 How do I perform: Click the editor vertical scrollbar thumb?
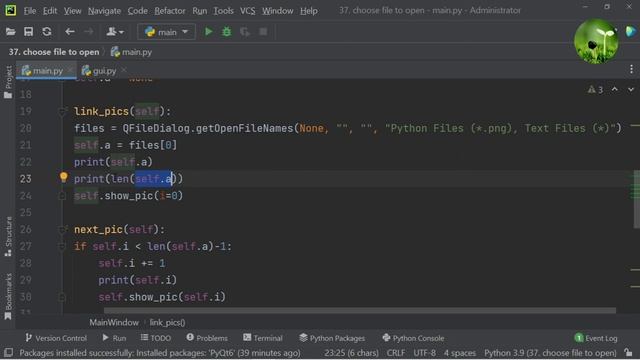(x=637, y=200)
